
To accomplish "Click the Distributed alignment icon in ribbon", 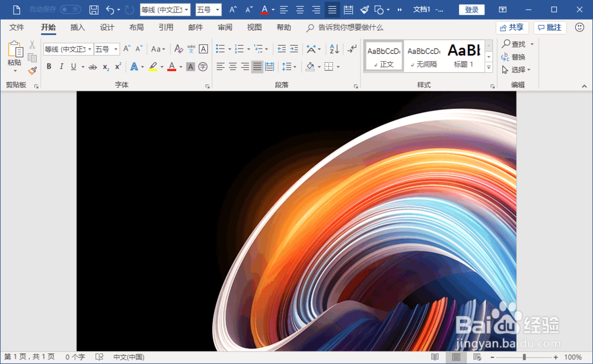I will [270, 67].
